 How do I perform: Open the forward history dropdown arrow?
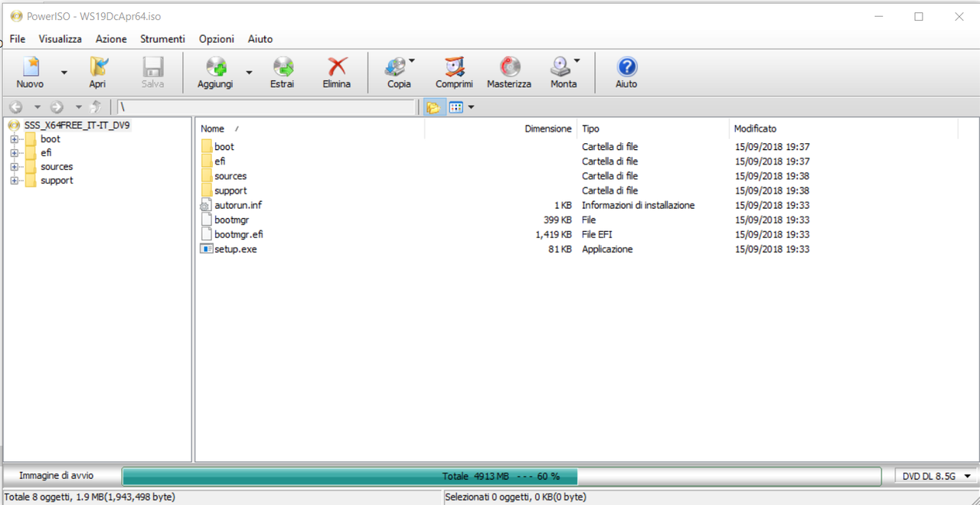coord(78,108)
